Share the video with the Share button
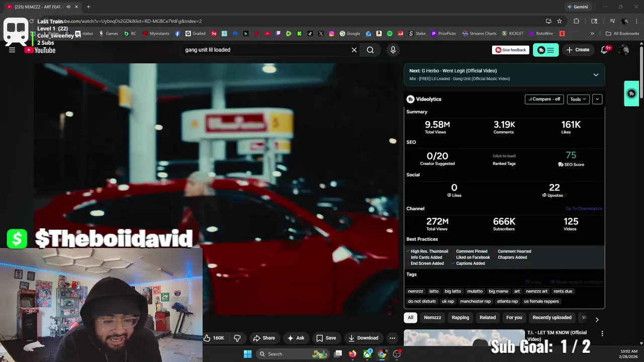This screenshot has width=644, height=362. coord(264,338)
